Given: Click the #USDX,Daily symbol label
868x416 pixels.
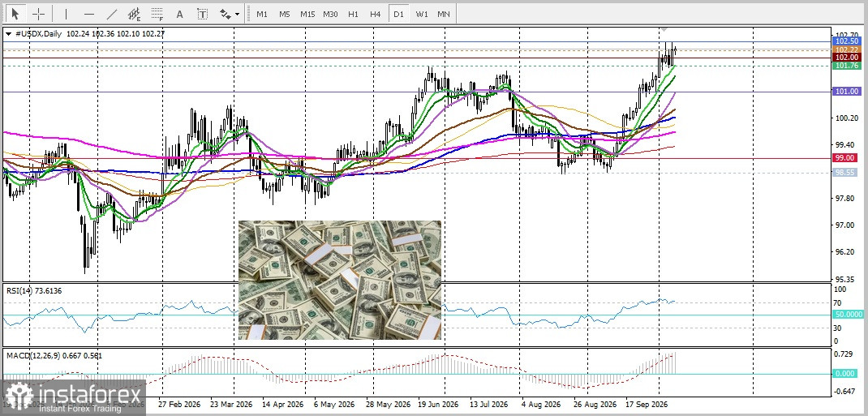Looking at the screenshot, I should pyautogui.click(x=37, y=34).
